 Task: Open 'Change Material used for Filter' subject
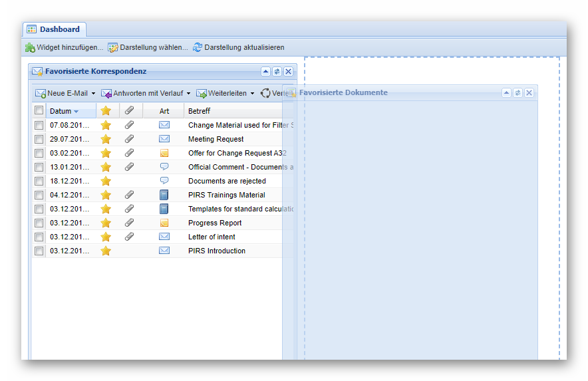point(241,125)
